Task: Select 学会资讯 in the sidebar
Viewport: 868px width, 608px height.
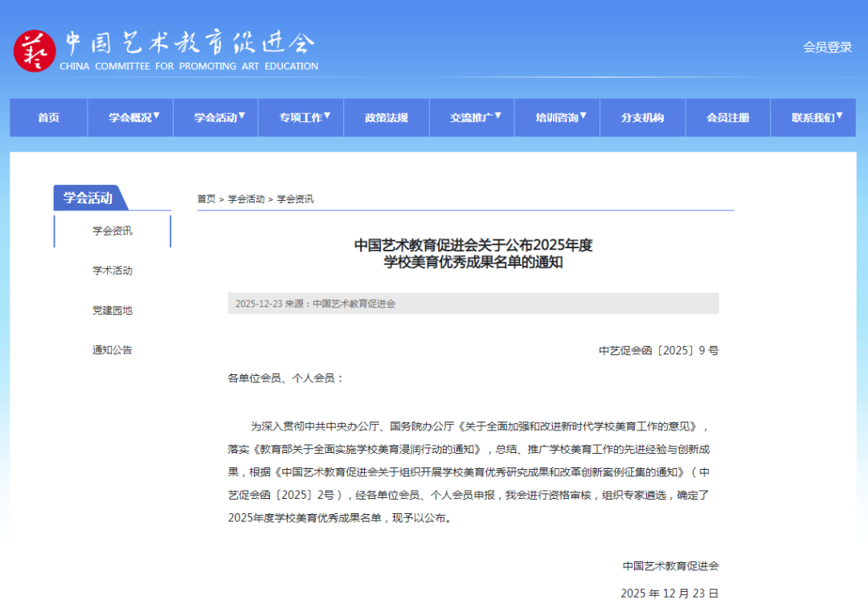Action: [112, 231]
